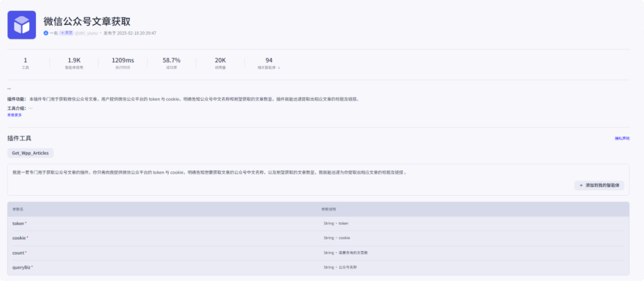644x281 pixels.
Task: Click the queryBiz parameter name cell
Action: [23, 267]
